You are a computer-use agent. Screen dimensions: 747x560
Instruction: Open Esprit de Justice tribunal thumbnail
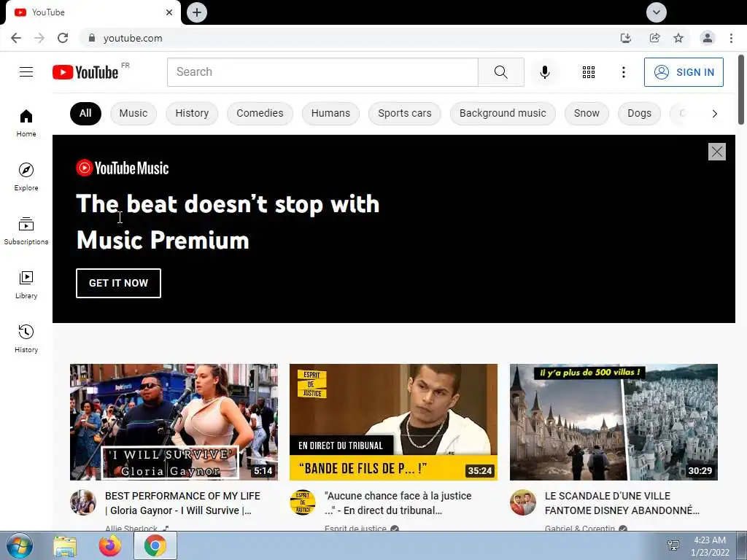[393, 422]
